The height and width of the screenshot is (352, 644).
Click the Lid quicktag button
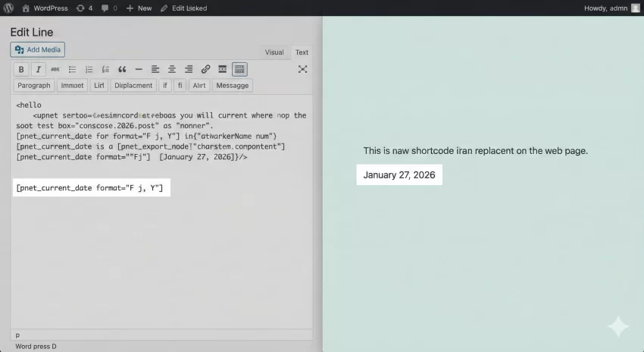(99, 86)
